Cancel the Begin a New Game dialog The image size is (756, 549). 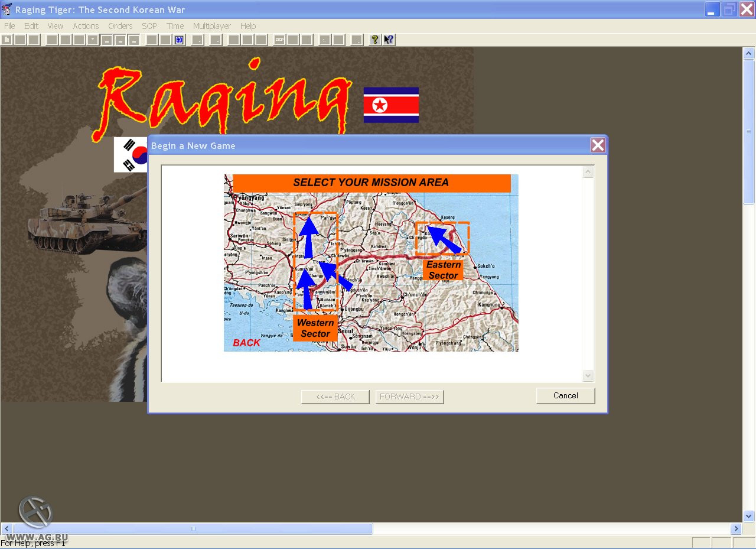[565, 396]
